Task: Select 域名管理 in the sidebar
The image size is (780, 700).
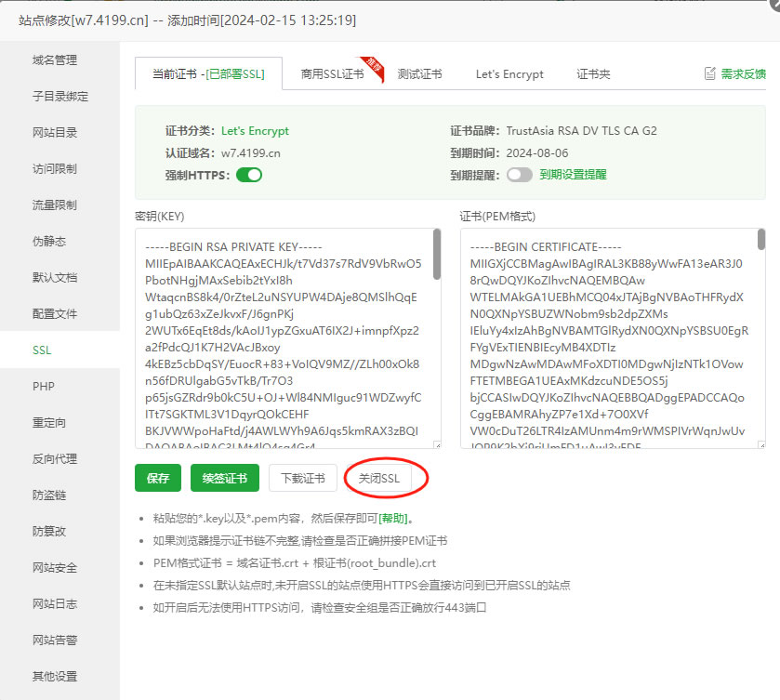Action: (x=55, y=60)
